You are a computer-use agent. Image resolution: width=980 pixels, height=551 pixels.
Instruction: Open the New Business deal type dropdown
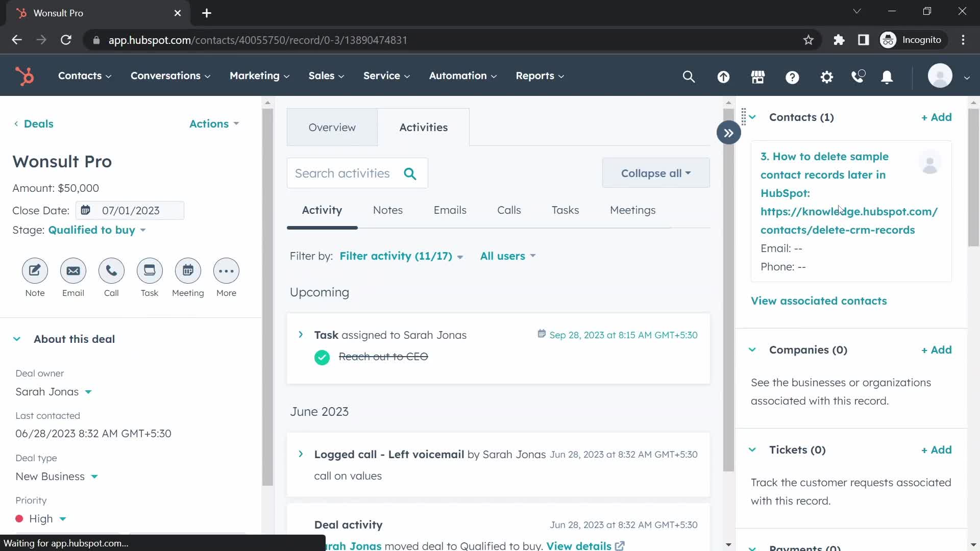[57, 477]
